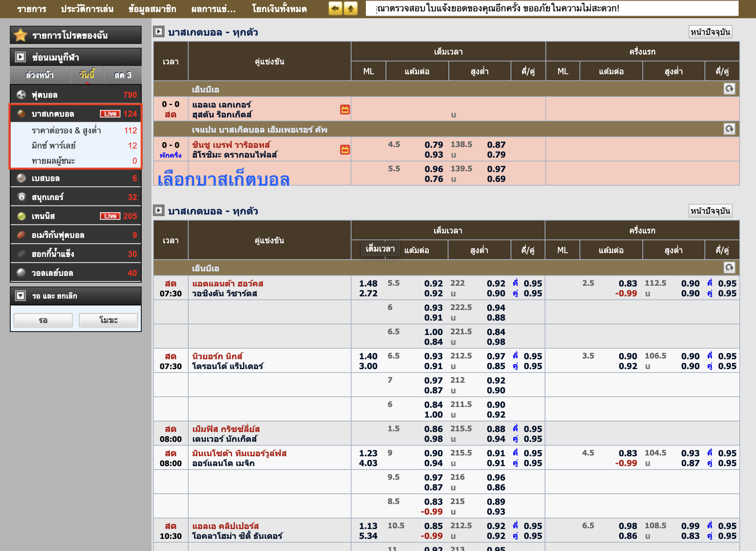Image resolution: width=756 pixels, height=551 pixels.
Task: Click the yellow up arrow ticker button
Action: point(351,8)
